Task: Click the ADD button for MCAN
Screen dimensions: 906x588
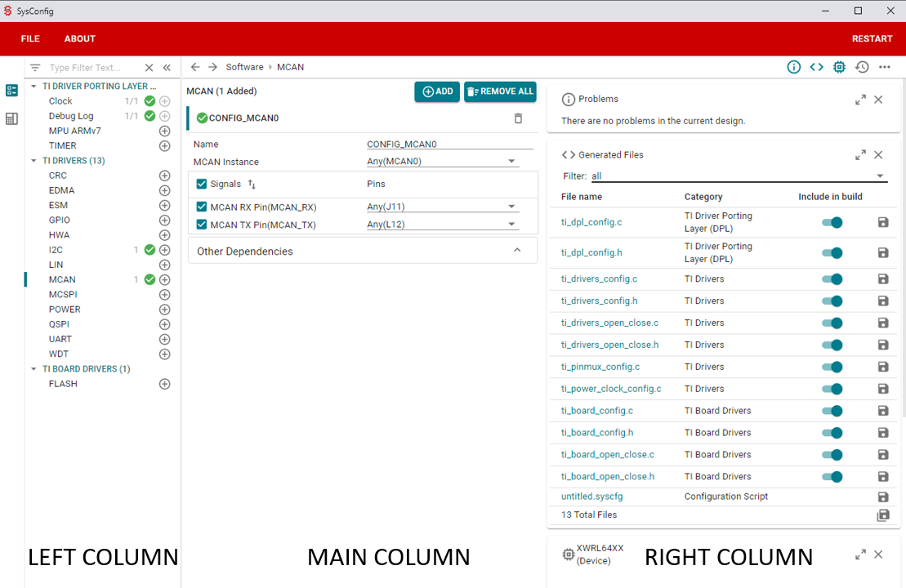Action: click(437, 91)
